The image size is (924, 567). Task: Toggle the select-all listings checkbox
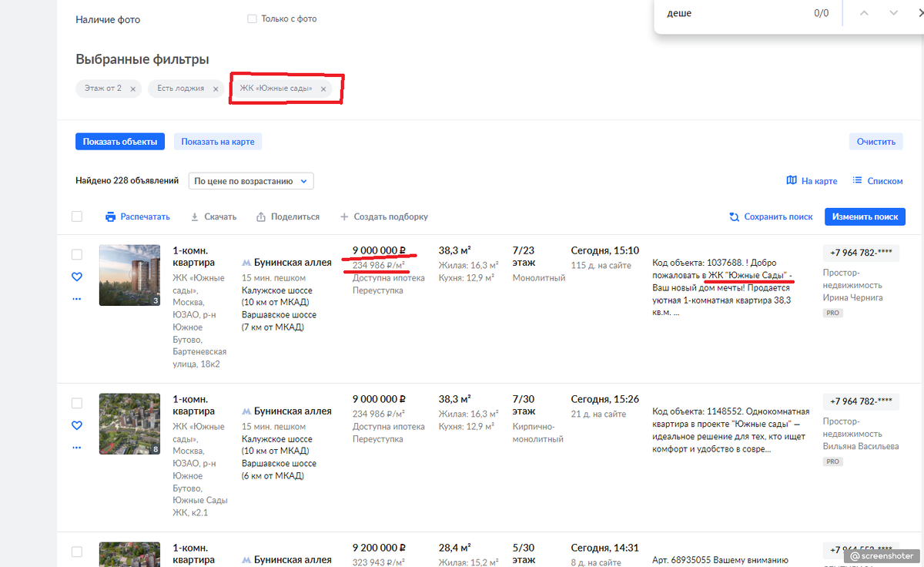tap(77, 216)
